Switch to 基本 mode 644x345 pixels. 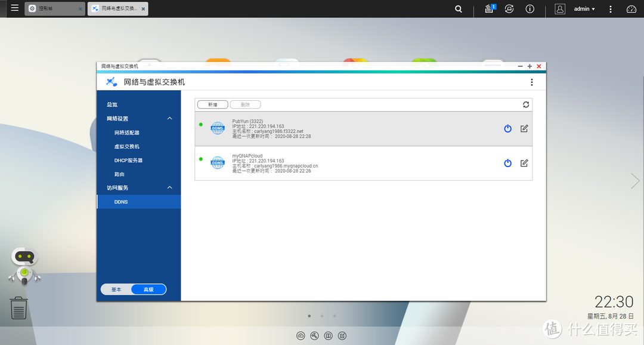116,289
